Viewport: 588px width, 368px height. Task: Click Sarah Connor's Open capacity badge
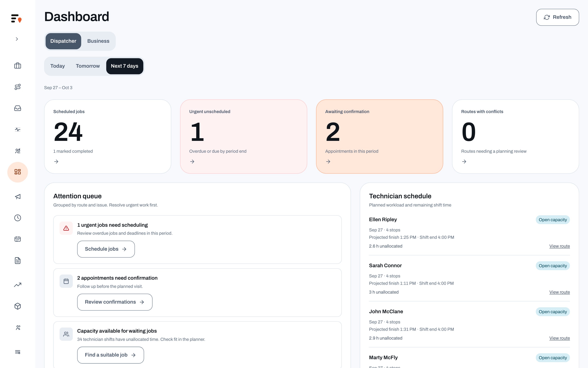coord(552,266)
